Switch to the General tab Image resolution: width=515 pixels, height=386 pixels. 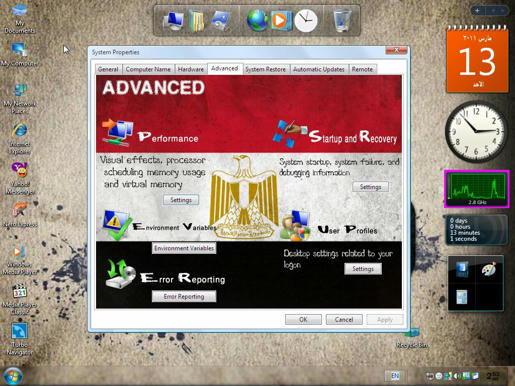[108, 69]
